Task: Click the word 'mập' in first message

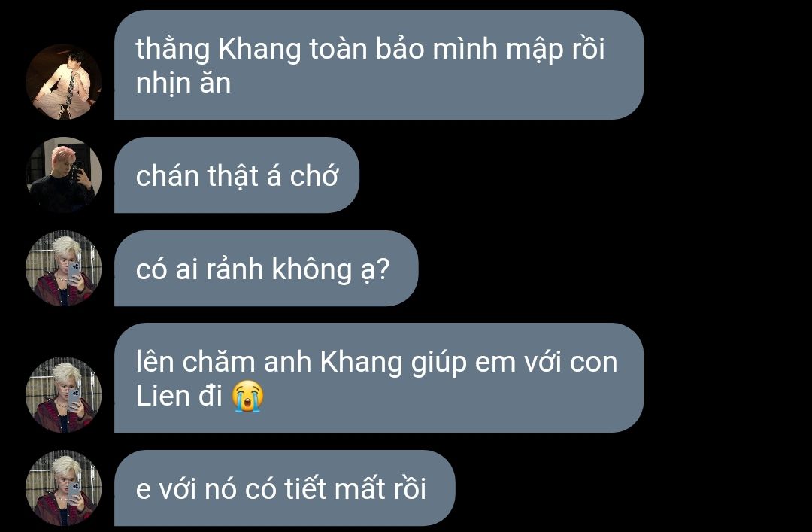Action: tap(534, 50)
